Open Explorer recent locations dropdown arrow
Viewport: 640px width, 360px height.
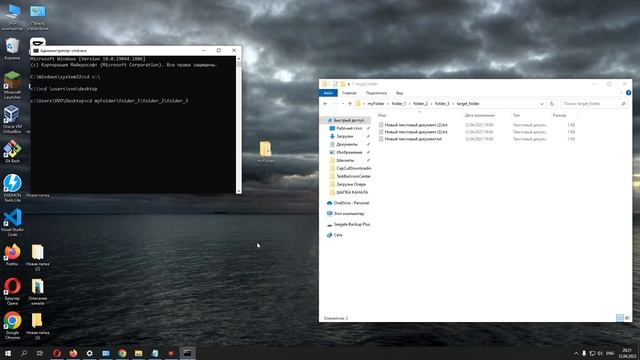[343, 104]
